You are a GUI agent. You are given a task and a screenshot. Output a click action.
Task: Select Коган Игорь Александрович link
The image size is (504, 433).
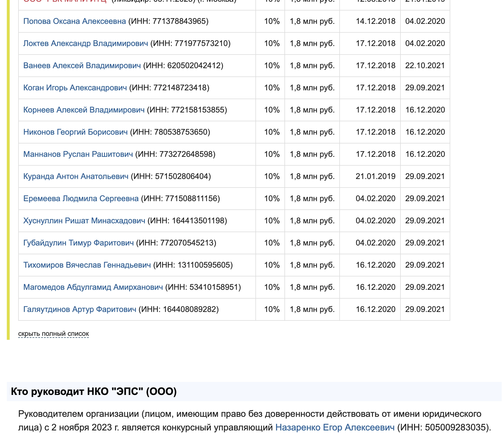click(75, 88)
